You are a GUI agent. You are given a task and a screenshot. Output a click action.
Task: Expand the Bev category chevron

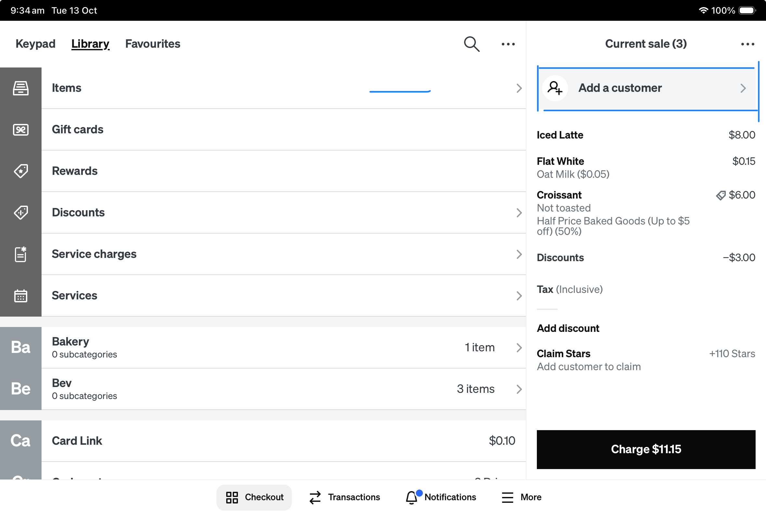point(519,389)
